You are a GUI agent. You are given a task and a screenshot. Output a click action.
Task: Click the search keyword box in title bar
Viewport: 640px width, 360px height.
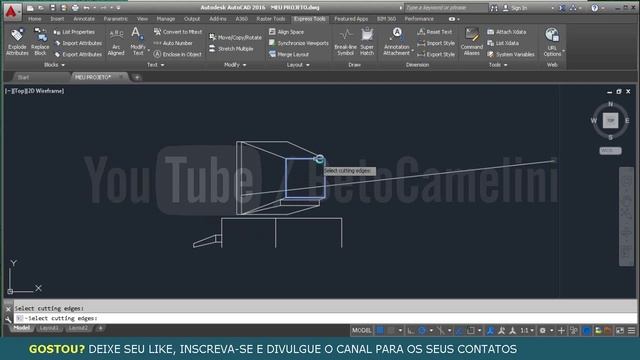tap(446, 8)
